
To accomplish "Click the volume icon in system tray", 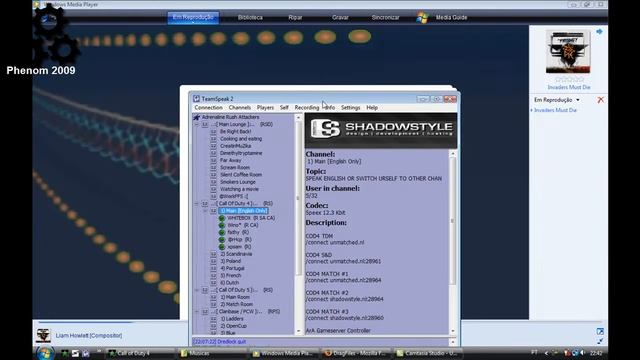I will pos(583,353).
